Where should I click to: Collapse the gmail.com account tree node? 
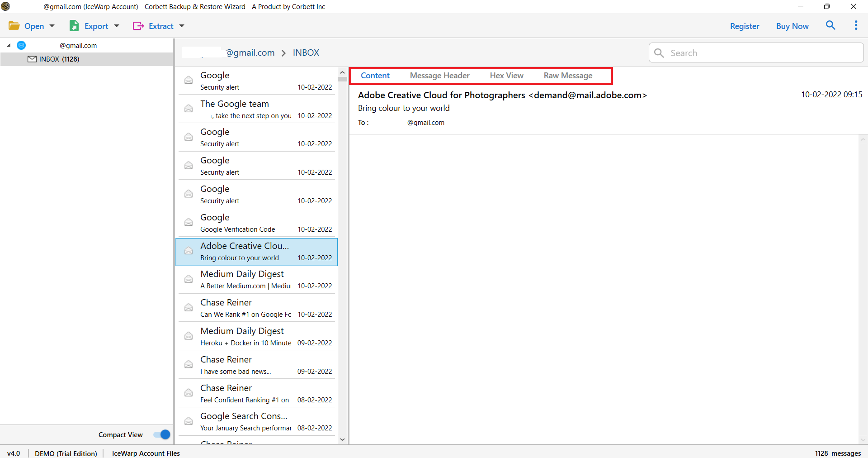(x=9, y=45)
